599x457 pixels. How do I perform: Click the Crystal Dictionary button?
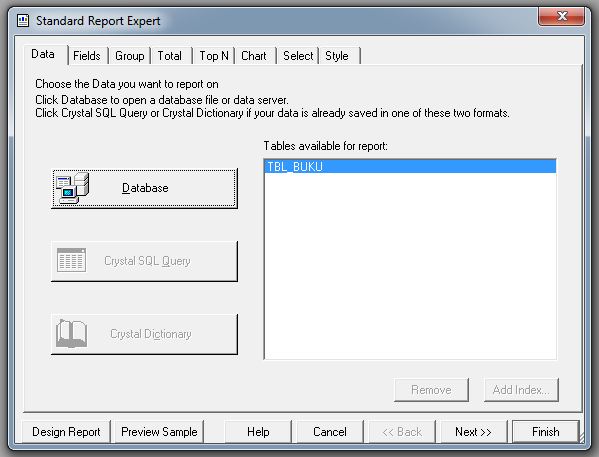point(144,334)
